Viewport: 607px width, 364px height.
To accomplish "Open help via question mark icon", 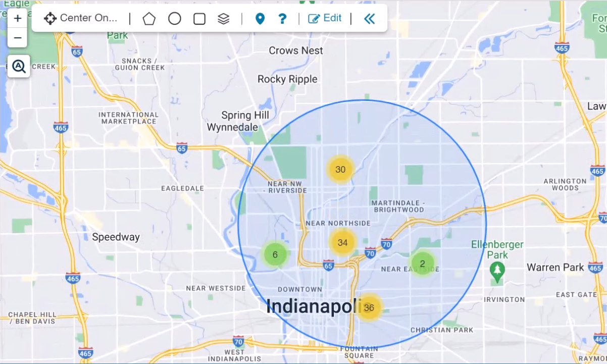I will click(282, 19).
